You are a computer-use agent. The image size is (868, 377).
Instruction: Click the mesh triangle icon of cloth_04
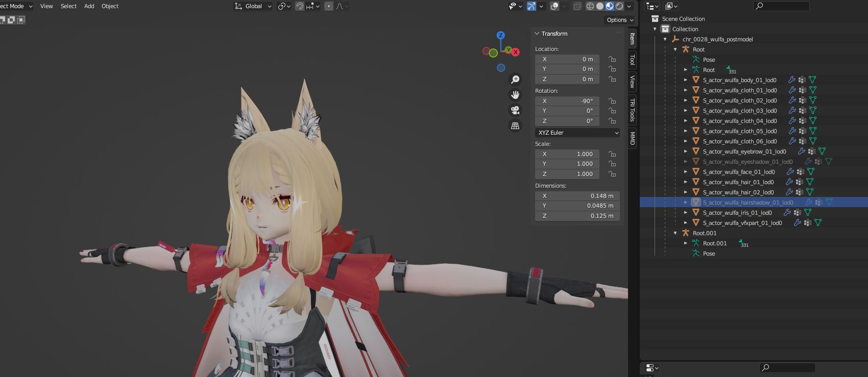(x=695, y=121)
